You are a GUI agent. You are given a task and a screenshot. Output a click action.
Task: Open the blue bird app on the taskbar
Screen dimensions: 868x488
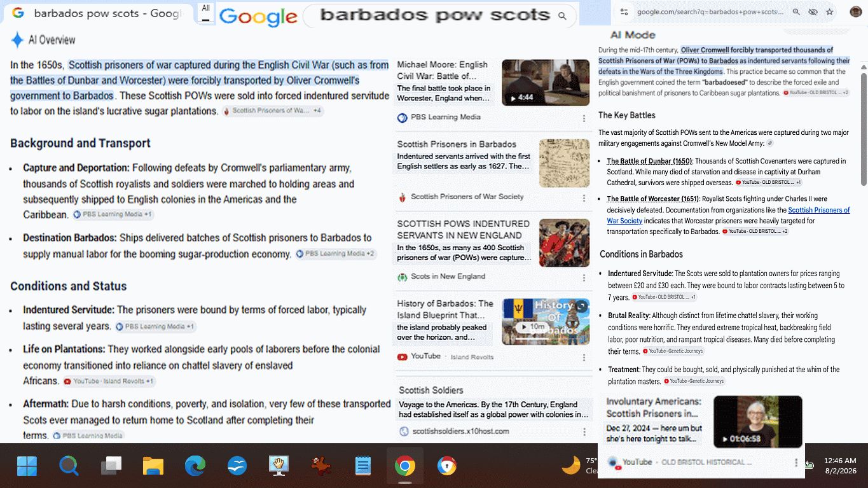pos(237,466)
